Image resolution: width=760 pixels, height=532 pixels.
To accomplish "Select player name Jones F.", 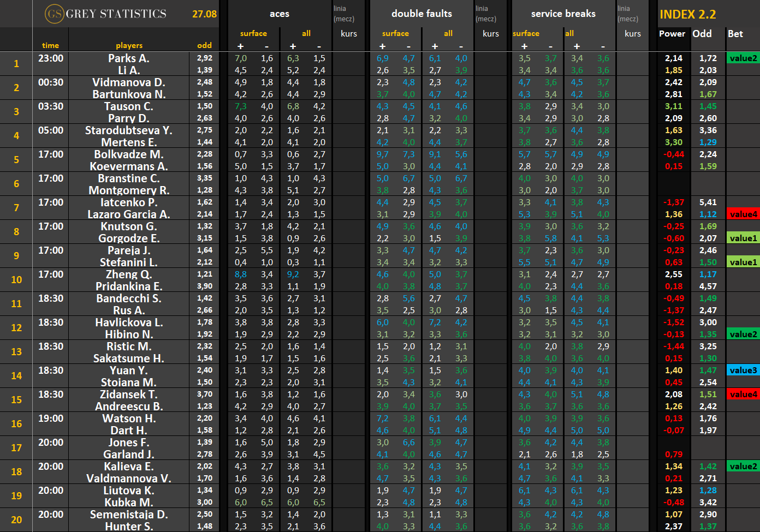I will (129, 443).
